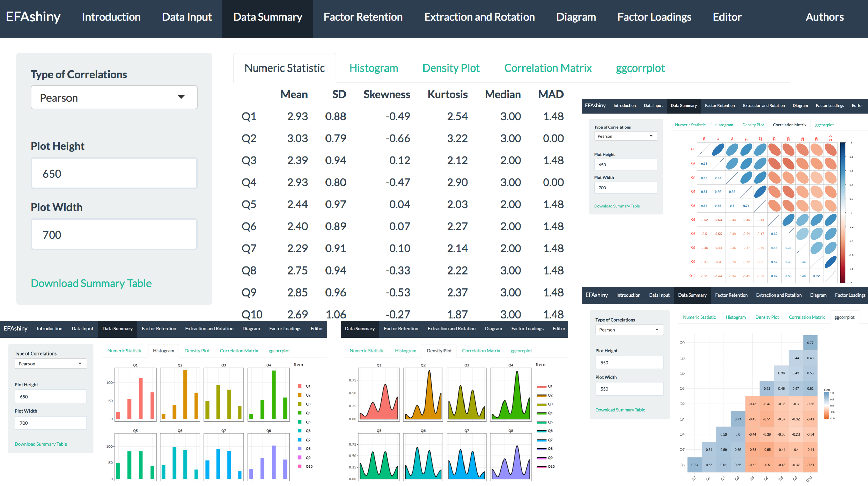Viewport: 868px width, 486px height.
Task: Open the Editor page in top navbar
Action: click(x=727, y=17)
